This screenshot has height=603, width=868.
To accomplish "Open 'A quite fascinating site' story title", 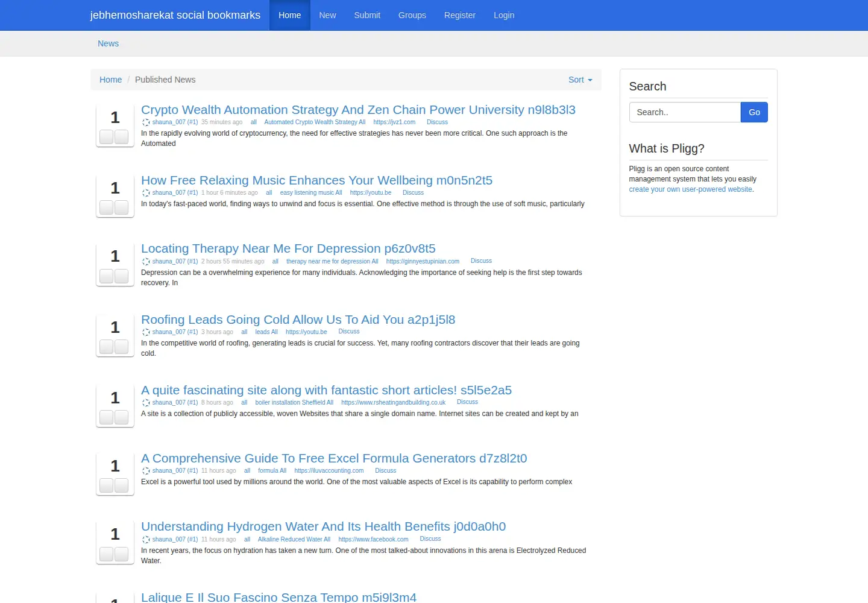I will [x=326, y=390].
